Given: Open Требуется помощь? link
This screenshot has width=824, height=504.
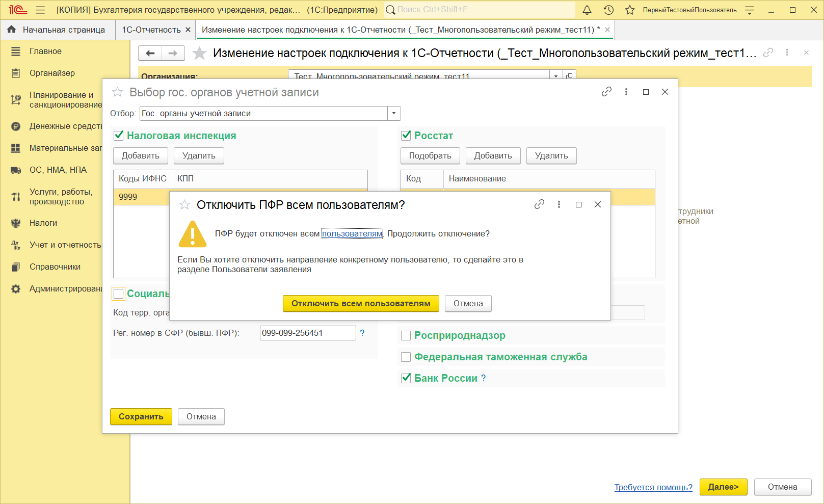Looking at the screenshot, I should click(x=653, y=487).
